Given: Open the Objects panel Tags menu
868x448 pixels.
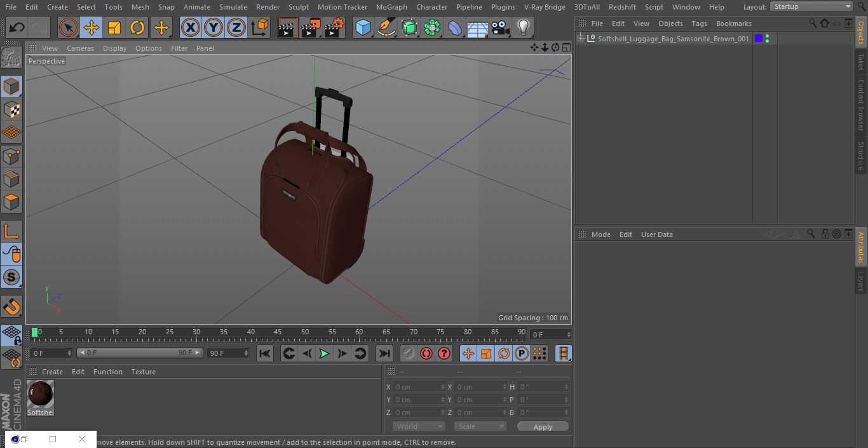Looking at the screenshot, I should (x=699, y=24).
